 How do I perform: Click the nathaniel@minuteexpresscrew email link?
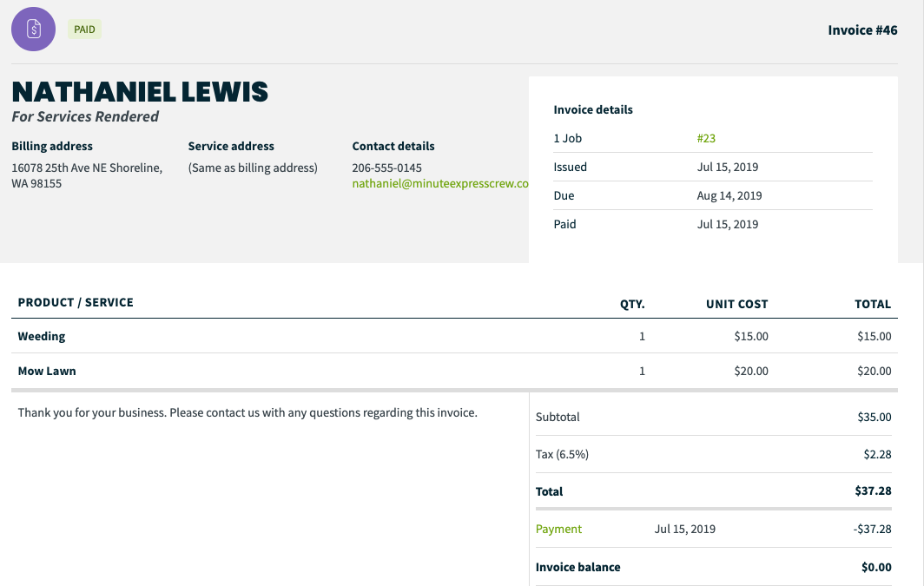(x=440, y=183)
